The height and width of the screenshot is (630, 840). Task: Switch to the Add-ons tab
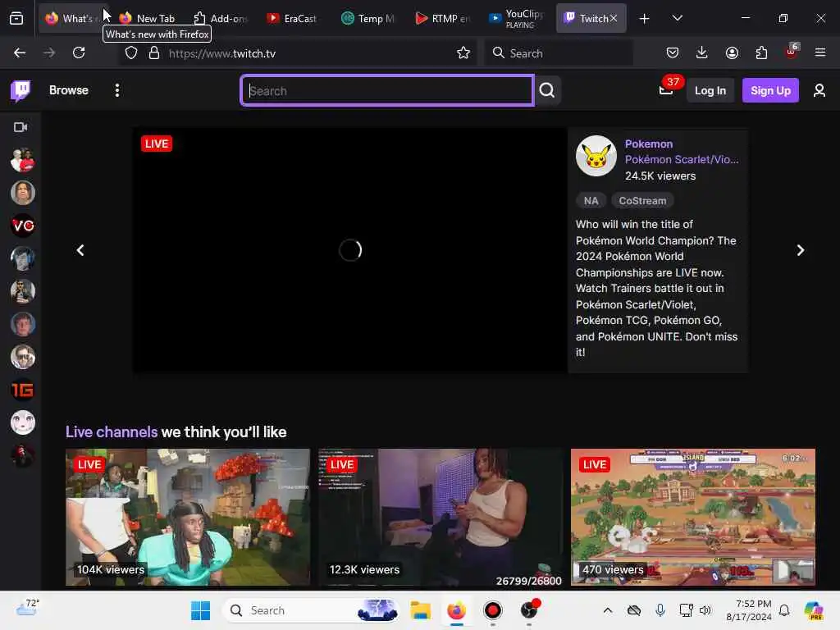click(220, 18)
